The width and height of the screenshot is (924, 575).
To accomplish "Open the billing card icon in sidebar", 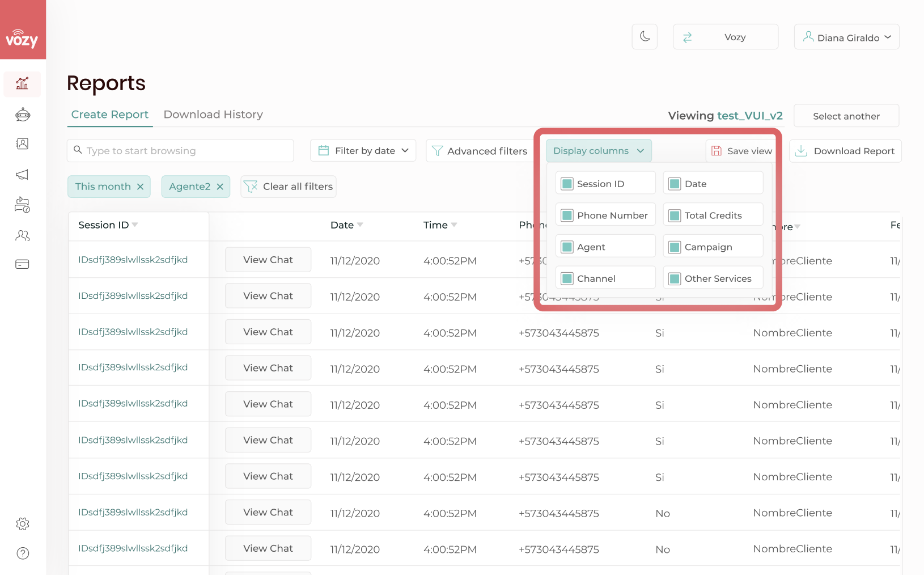I will coord(22,264).
